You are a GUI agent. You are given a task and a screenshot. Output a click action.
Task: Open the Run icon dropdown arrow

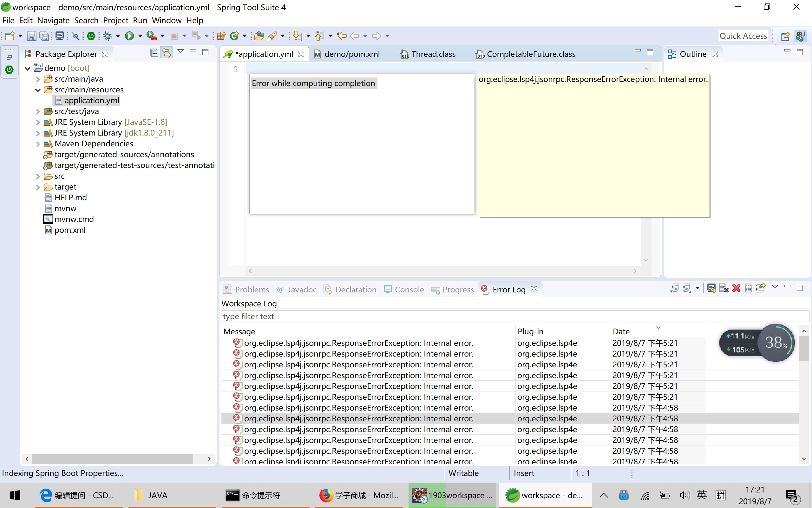[x=140, y=36]
